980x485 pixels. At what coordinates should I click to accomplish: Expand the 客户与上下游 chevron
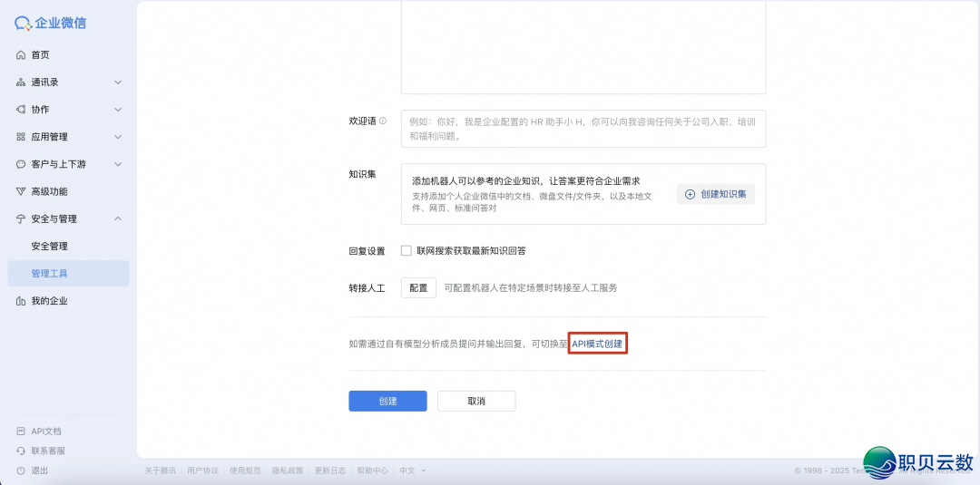click(118, 164)
